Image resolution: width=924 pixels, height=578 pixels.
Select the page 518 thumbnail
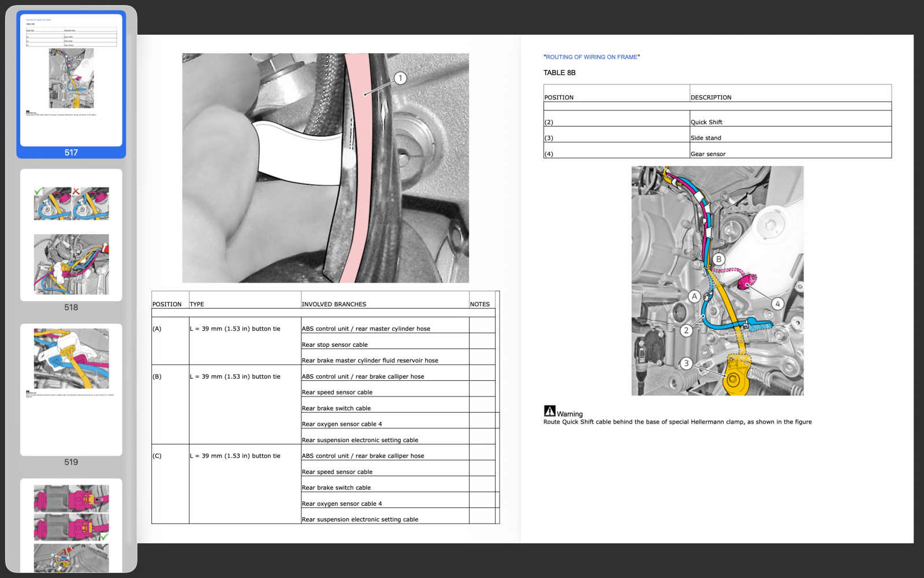pos(71,235)
